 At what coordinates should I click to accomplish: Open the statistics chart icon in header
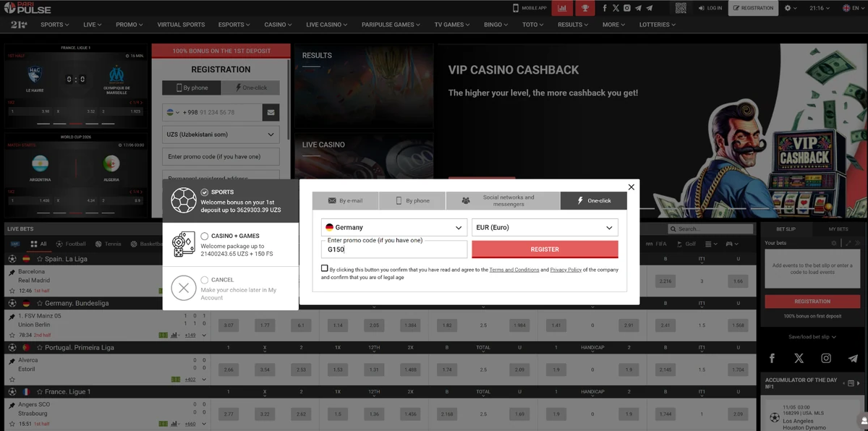(x=562, y=8)
